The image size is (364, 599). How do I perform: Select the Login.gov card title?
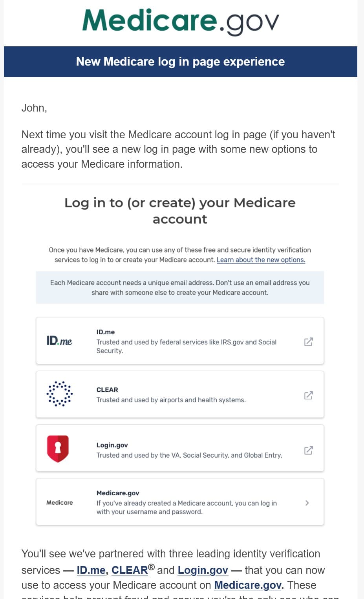112,445
